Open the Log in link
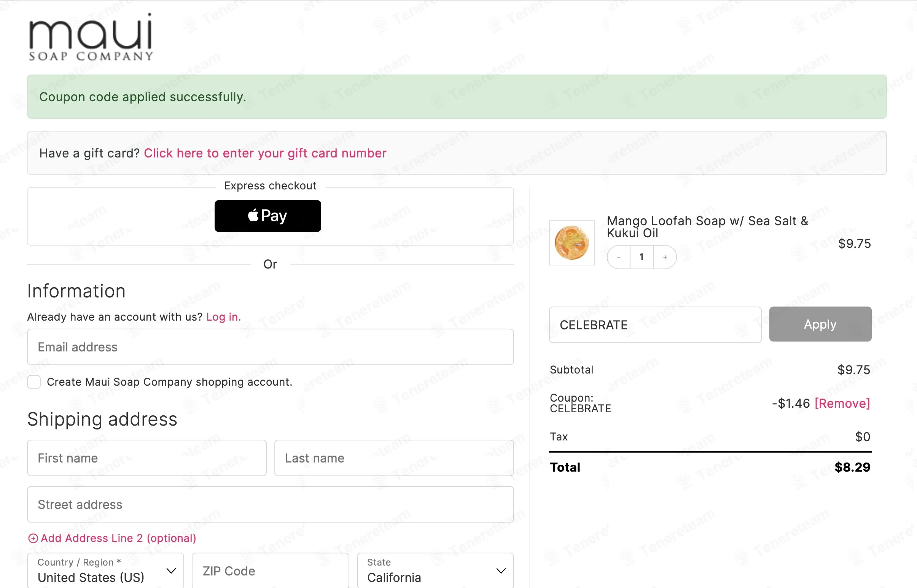This screenshot has width=917, height=588. point(223,317)
